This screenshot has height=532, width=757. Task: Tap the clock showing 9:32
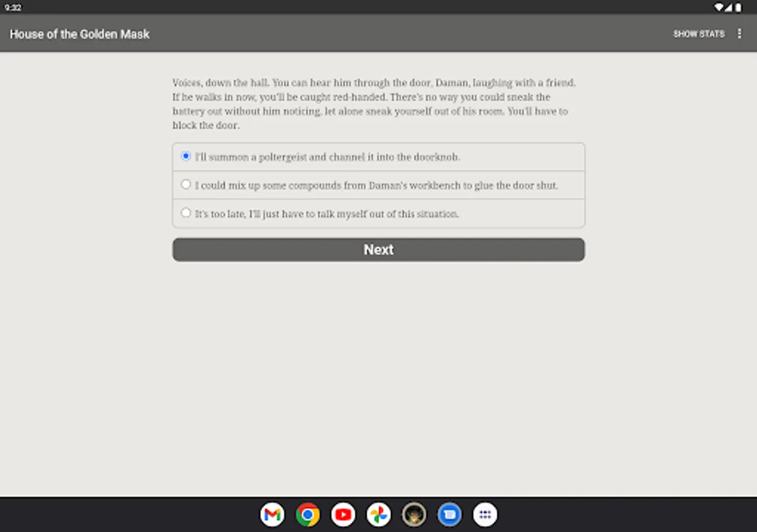[x=13, y=8]
